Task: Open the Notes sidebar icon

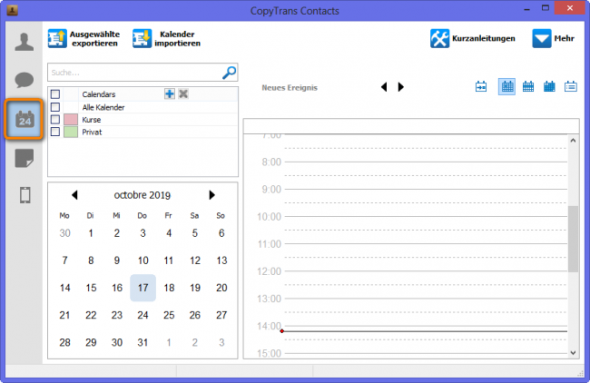Action: pos(24,158)
